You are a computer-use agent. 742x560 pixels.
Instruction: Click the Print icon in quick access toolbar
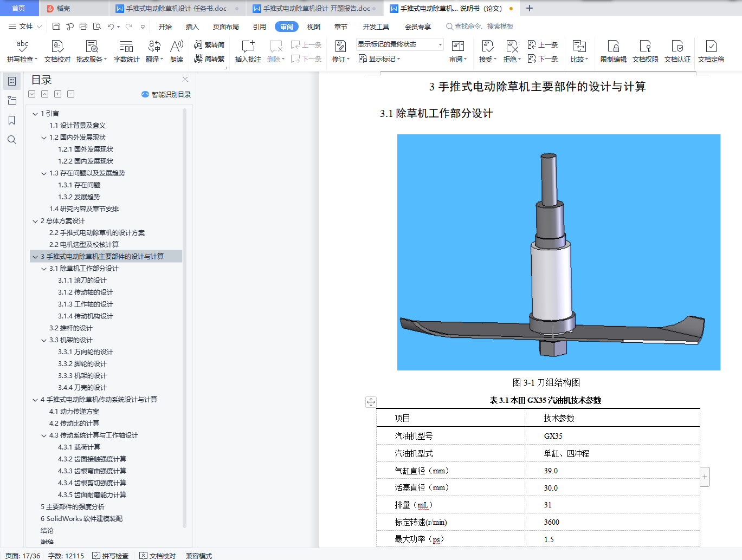83,27
